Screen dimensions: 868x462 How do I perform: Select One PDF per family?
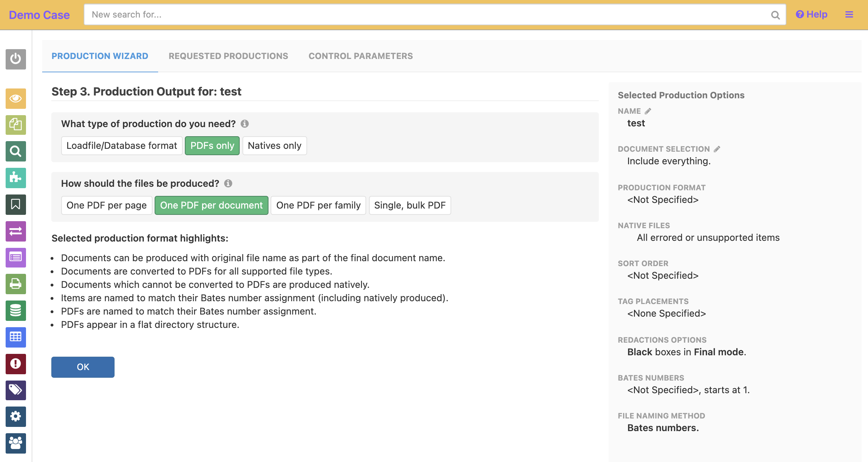click(318, 205)
